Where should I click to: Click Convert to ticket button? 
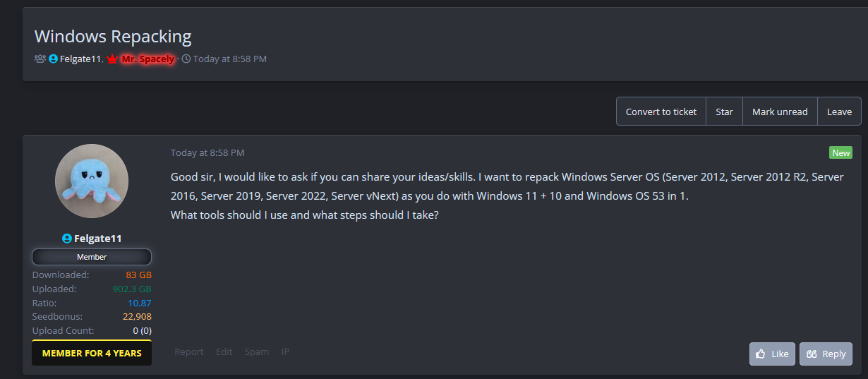click(661, 112)
